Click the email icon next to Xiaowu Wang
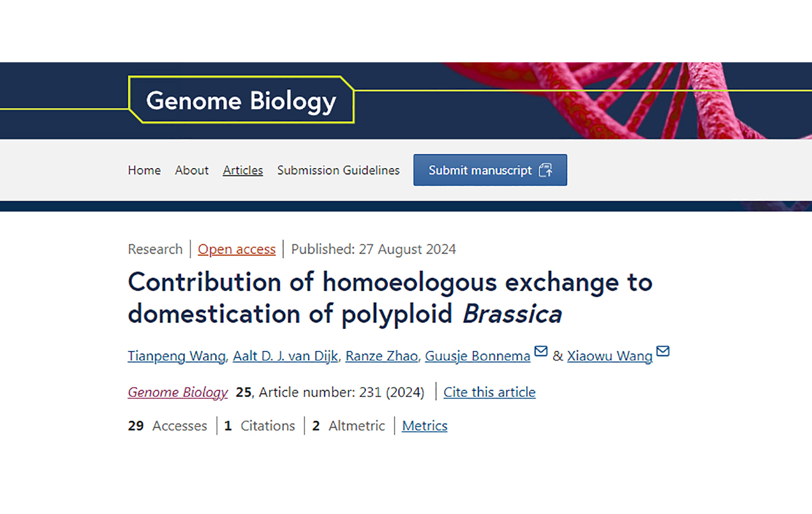The width and height of the screenshot is (812, 514). (663, 351)
